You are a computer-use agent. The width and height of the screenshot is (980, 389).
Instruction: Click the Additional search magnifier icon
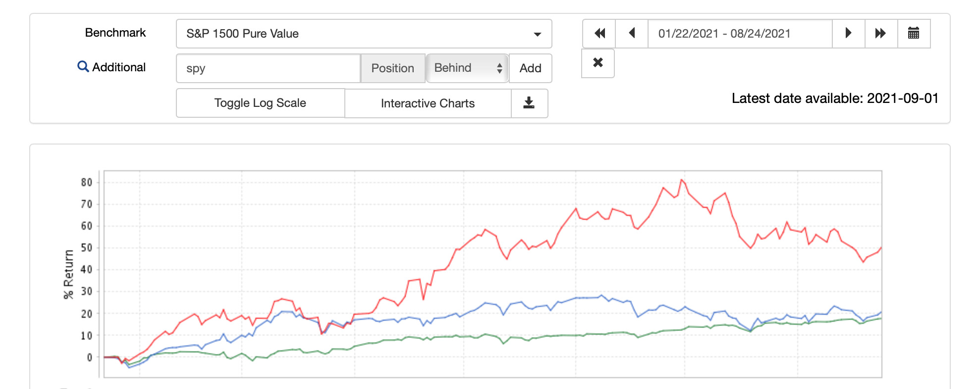[83, 67]
